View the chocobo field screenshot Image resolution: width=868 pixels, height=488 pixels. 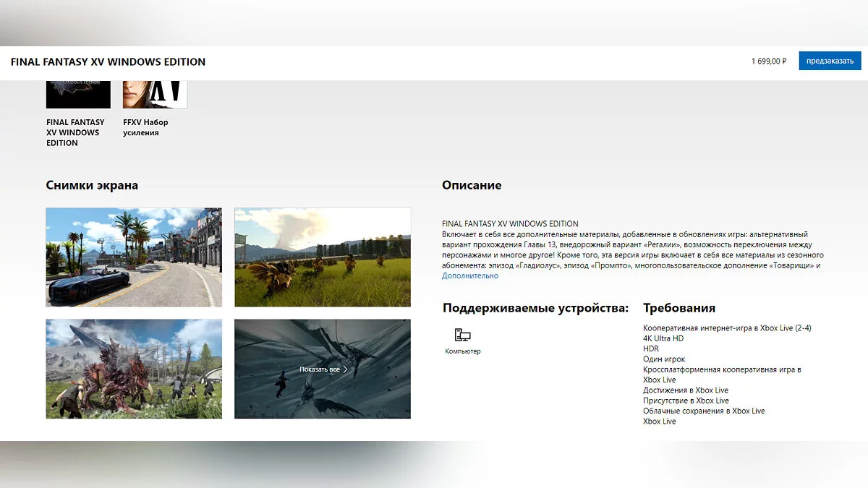pyautogui.click(x=323, y=257)
